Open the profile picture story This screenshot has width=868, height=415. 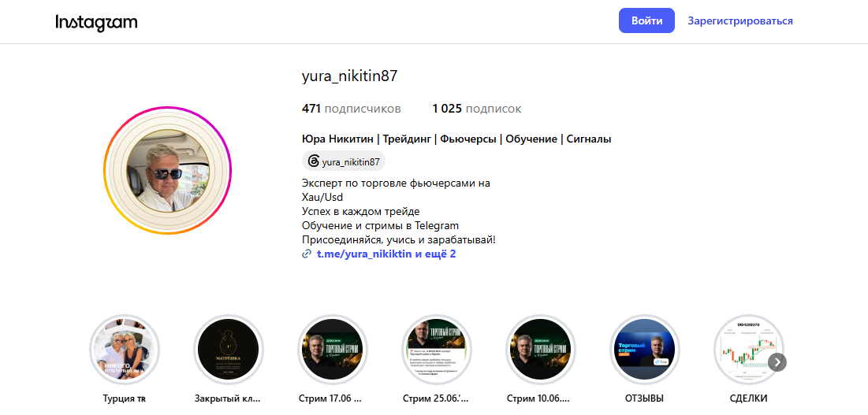(x=168, y=171)
